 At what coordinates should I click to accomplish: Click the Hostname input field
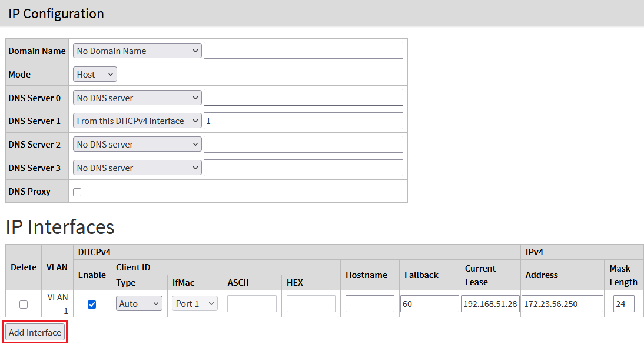point(370,303)
